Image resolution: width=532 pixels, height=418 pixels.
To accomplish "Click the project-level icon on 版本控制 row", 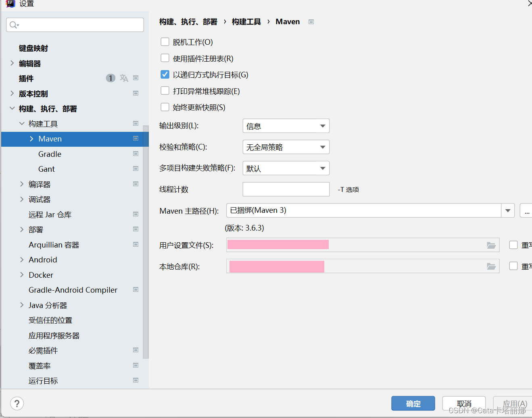I will tap(136, 94).
